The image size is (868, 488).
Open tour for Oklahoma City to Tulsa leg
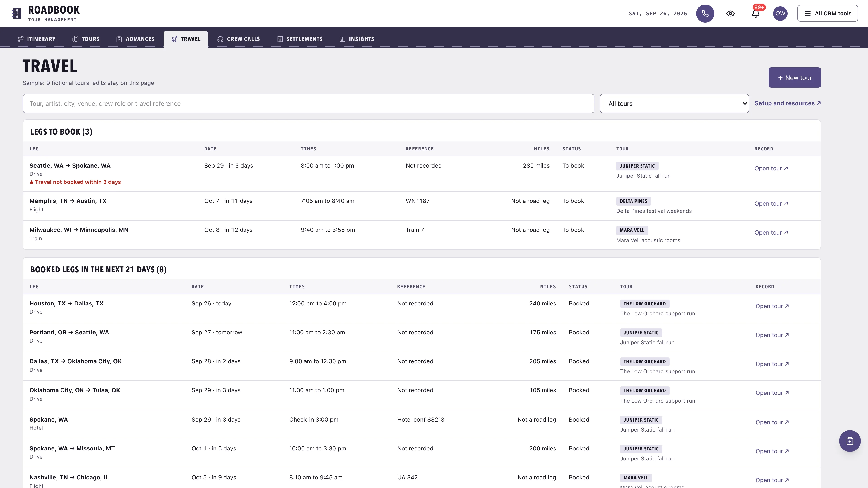pos(772,393)
